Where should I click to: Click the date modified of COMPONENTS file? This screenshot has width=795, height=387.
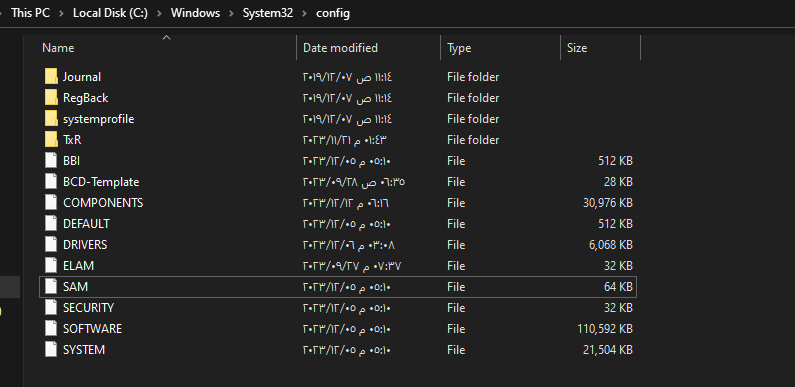pyautogui.click(x=346, y=203)
